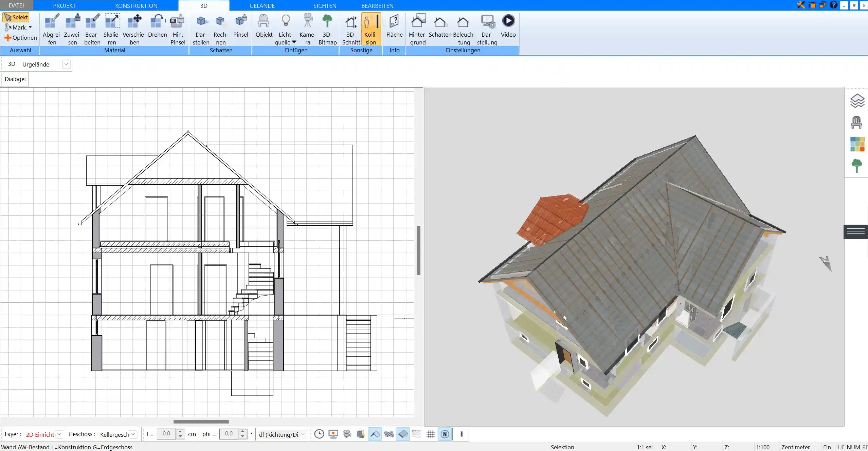868x451 pixels.
Task: Insert an Objekt from the ribbon
Action: tap(264, 26)
